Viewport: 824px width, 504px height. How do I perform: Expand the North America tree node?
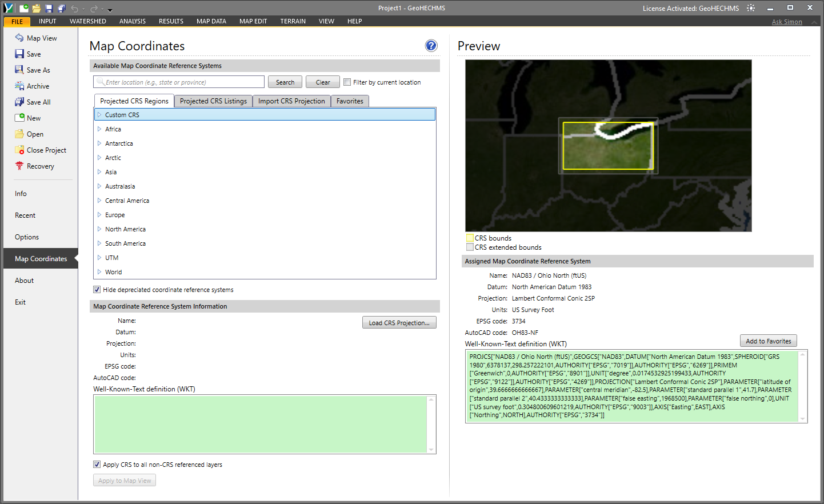[x=99, y=229]
